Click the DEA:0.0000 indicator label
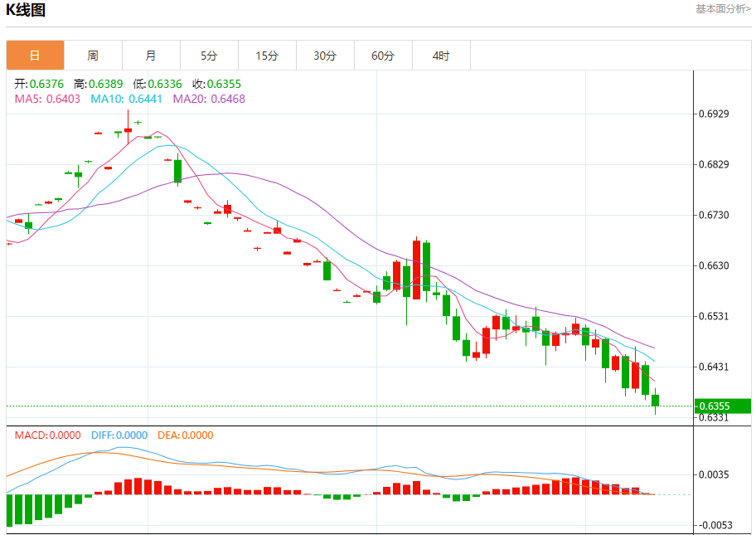The height and width of the screenshot is (535, 756). tap(185, 435)
